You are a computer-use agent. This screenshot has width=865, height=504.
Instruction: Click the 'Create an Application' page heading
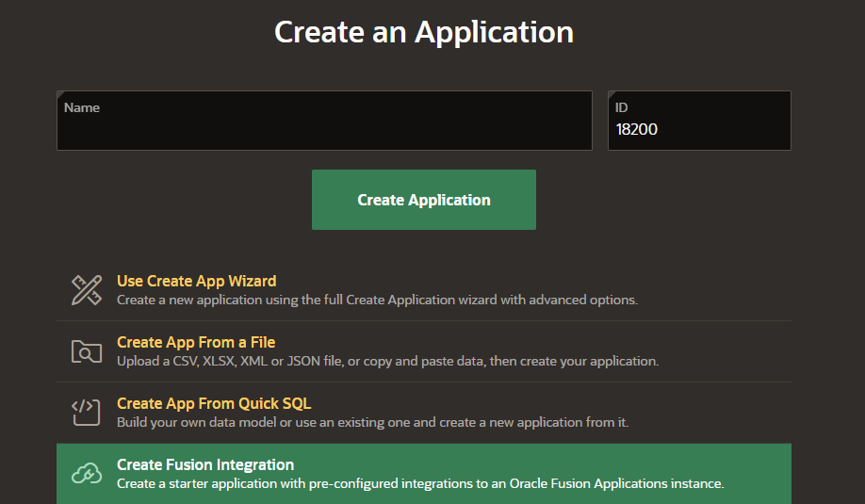[x=424, y=32]
